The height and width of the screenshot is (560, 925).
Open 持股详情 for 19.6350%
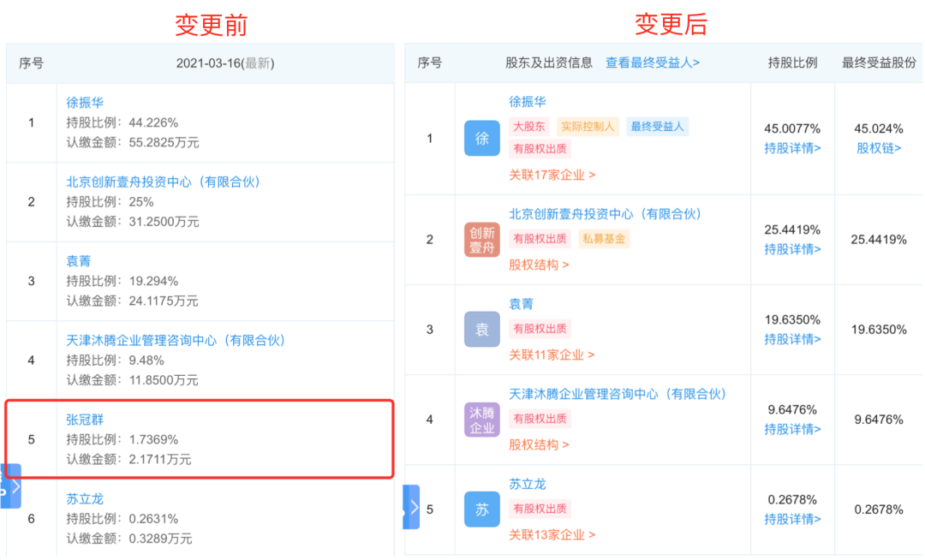(x=792, y=340)
